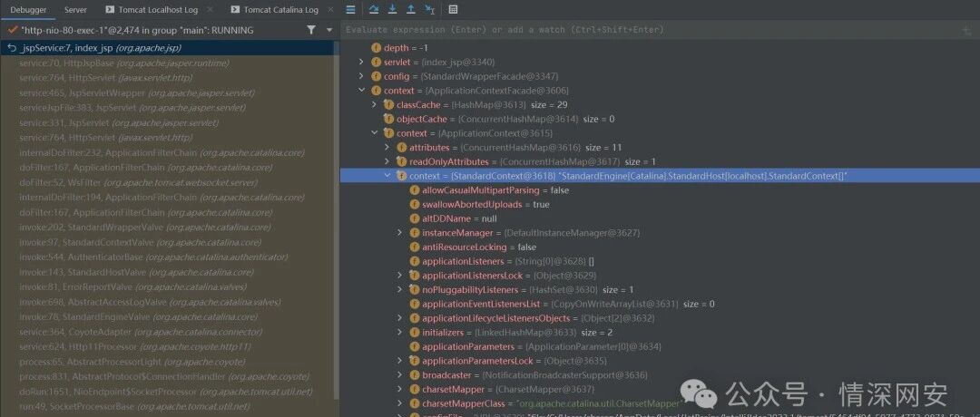Image resolution: width=980 pixels, height=417 pixels.
Task: Expand the attributes ConcurrentHashMap node
Action: pyautogui.click(x=387, y=148)
